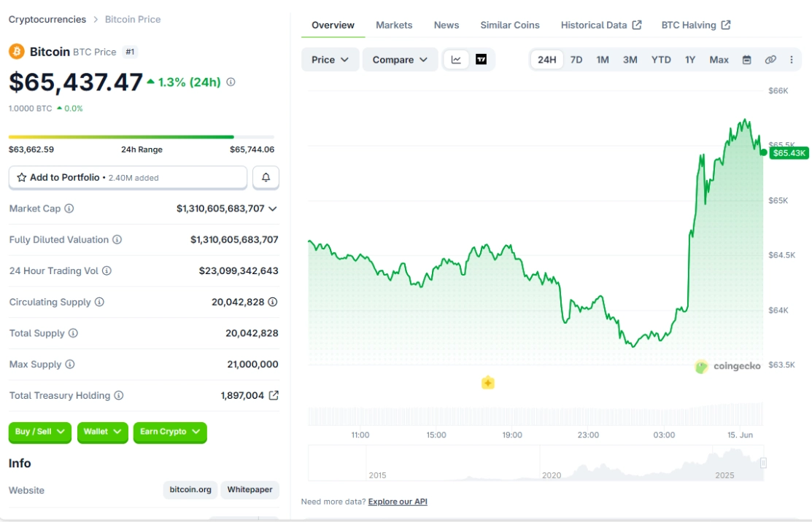The image size is (812, 522).
Task: Click the Cryptocurrencies breadcrumb link
Action: pos(47,19)
